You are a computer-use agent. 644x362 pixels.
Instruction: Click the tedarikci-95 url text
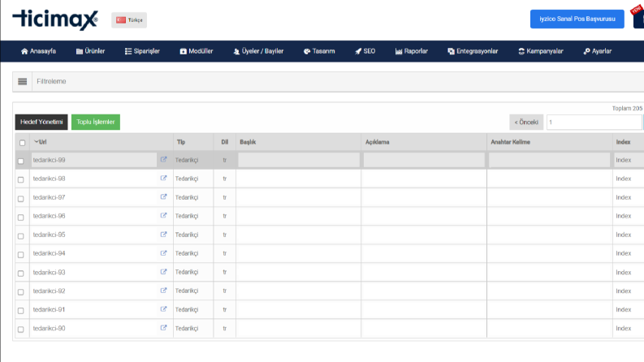(49, 235)
